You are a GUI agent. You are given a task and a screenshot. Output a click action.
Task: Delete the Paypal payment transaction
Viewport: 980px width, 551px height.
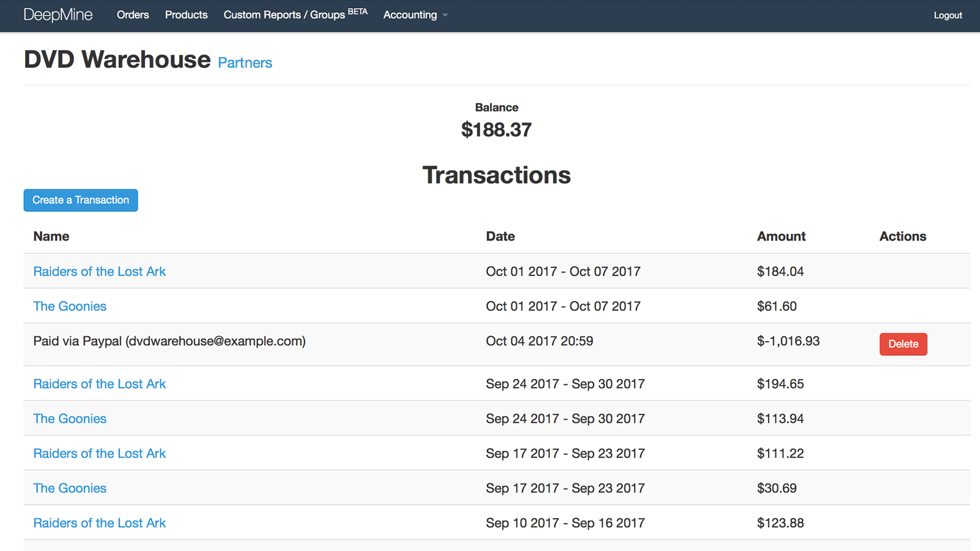point(903,344)
